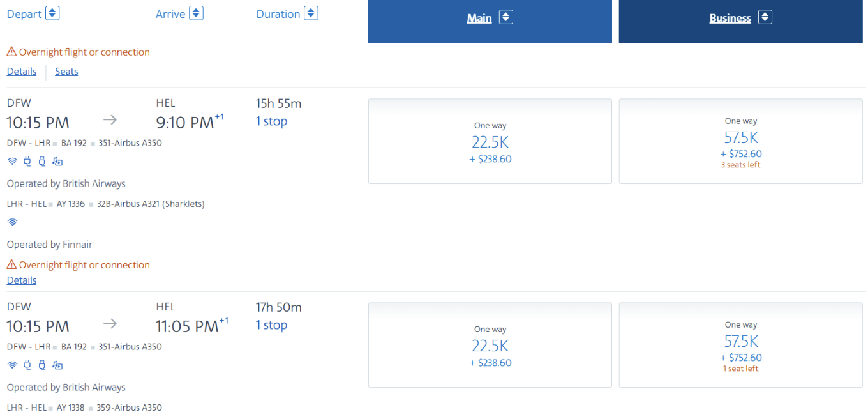The width and height of the screenshot is (868, 419).
Task: View 1 stop info for 15h 55m flight
Action: pyautogui.click(x=271, y=121)
